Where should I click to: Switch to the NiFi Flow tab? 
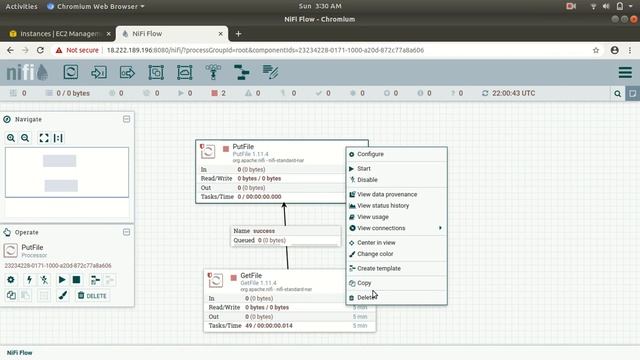[171, 34]
